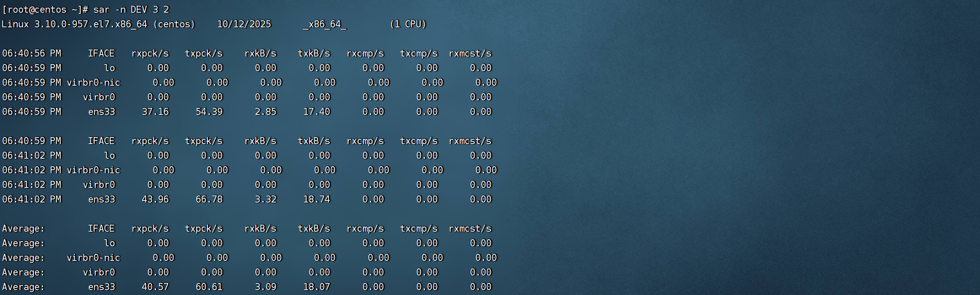Click "txpck/s" in the 06:40:59 PM header row
Screen dimensions: 980x295
[204, 141]
